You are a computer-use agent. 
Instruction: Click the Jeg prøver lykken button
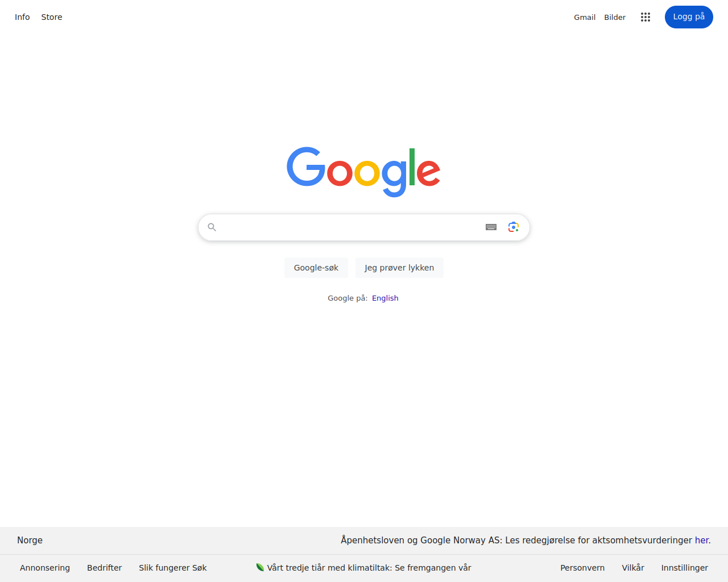pyautogui.click(x=399, y=268)
